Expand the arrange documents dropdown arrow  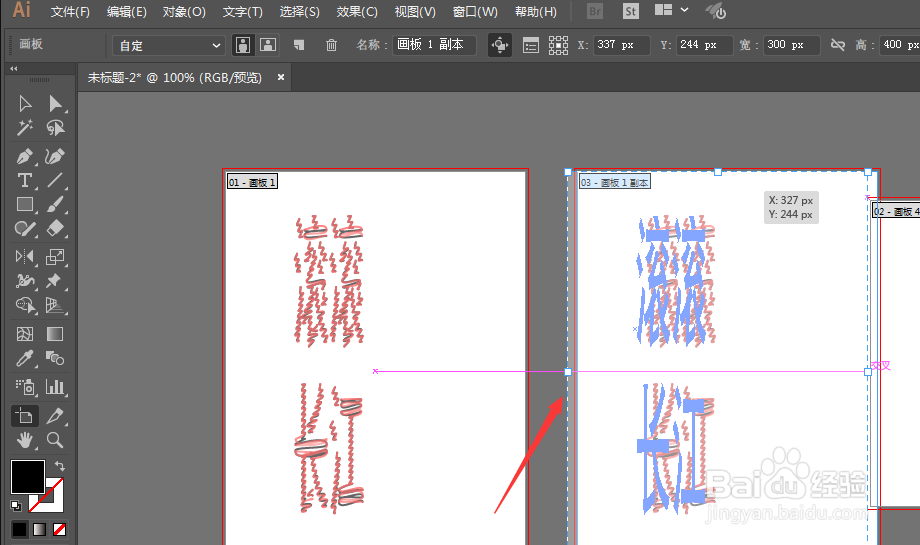684,10
